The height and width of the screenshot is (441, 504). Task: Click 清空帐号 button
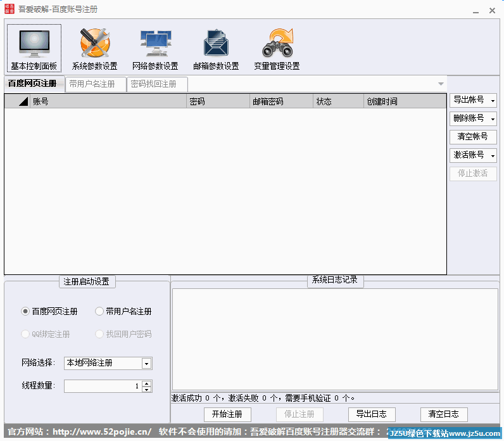point(473,137)
